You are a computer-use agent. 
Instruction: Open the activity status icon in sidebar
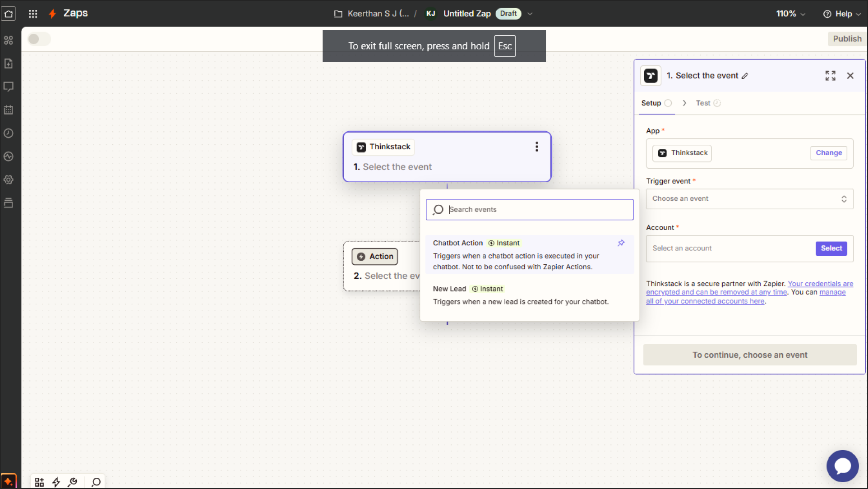pos(9,157)
